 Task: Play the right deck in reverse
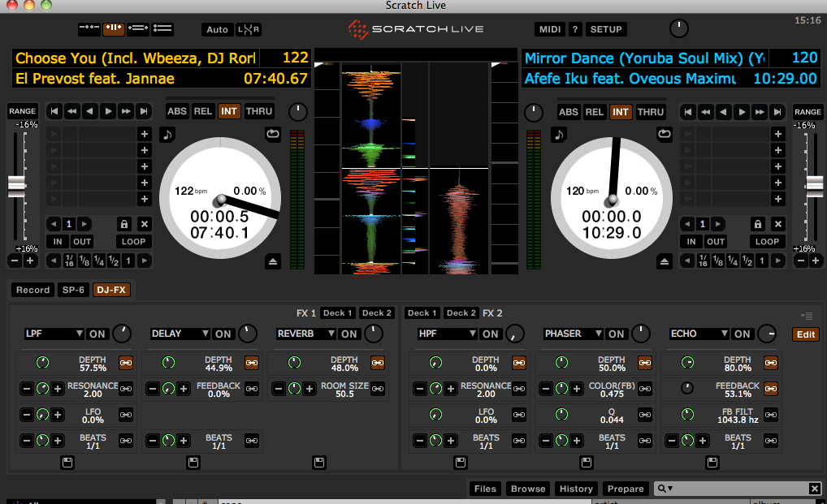(723, 112)
